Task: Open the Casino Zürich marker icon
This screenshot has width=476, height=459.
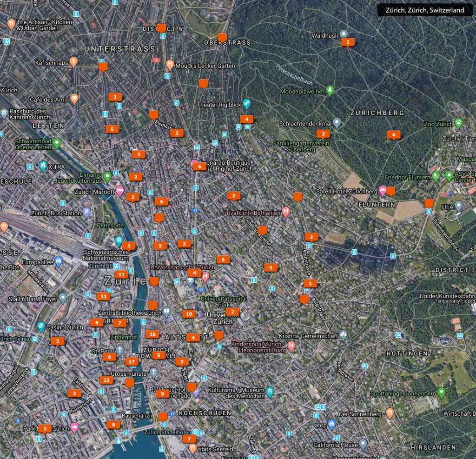Action: [41, 326]
